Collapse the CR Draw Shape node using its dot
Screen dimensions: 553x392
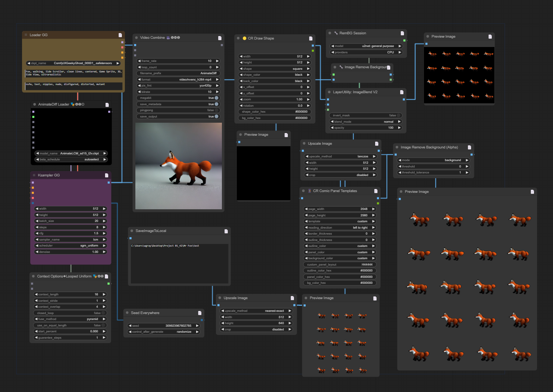click(238, 38)
